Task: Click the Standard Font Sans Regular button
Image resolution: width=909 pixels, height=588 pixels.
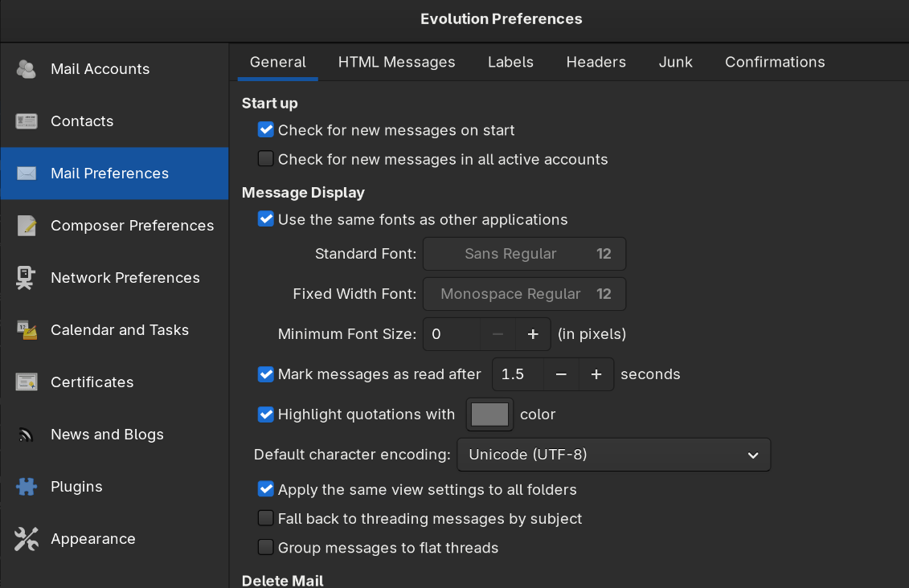Action: point(524,254)
